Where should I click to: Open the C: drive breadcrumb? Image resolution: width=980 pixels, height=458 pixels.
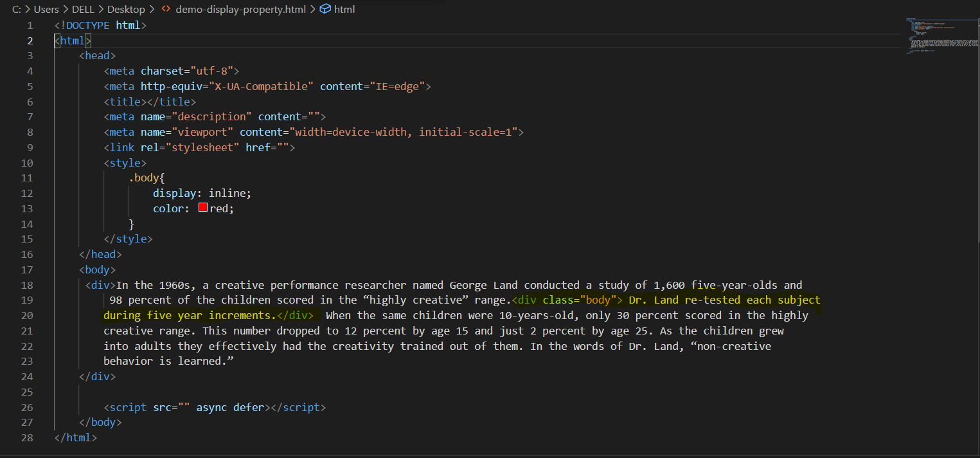(x=17, y=9)
